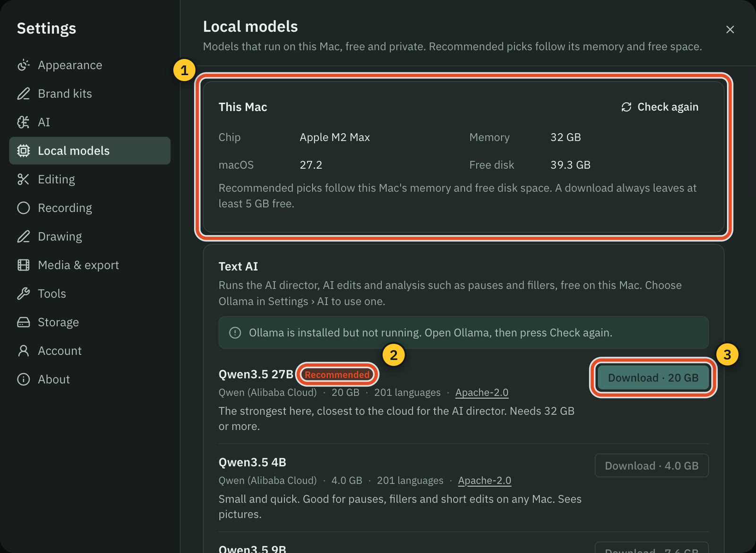Close the settings dialog with X
This screenshot has width=756, height=553.
[730, 29]
